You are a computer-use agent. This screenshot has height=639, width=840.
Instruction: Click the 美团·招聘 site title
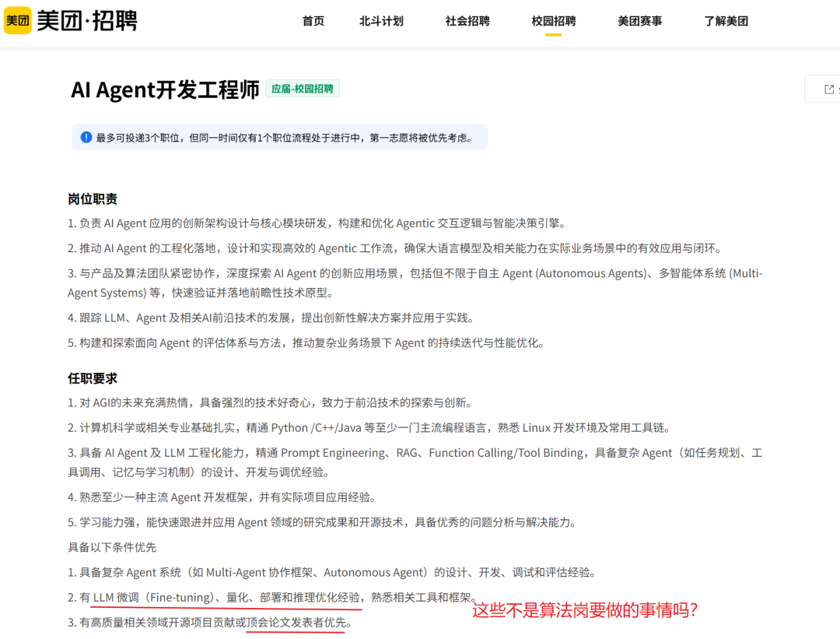(87, 20)
